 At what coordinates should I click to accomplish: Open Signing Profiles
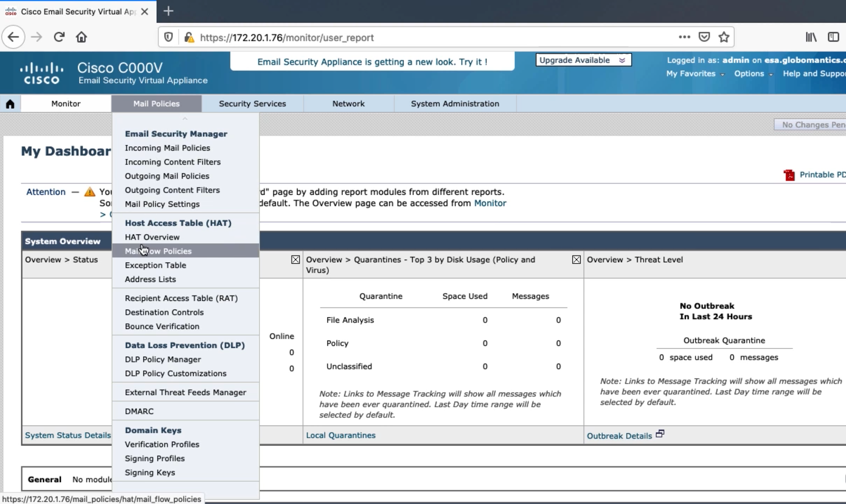click(x=155, y=458)
